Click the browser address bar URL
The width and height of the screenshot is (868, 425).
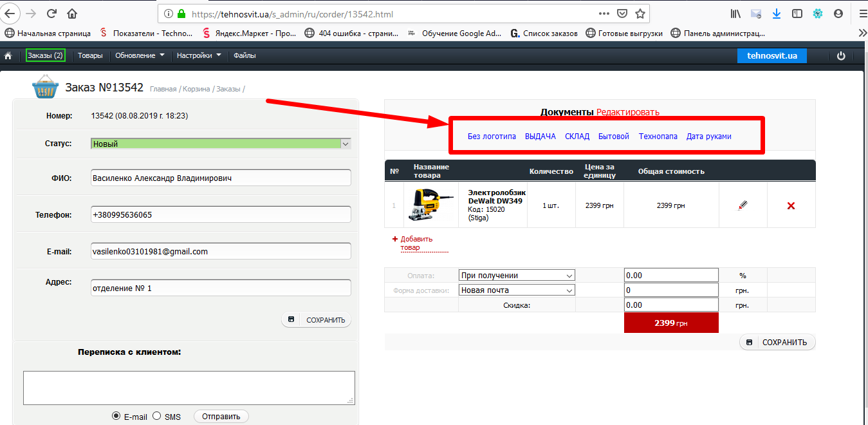pyautogui.click(x=292, y=14)
